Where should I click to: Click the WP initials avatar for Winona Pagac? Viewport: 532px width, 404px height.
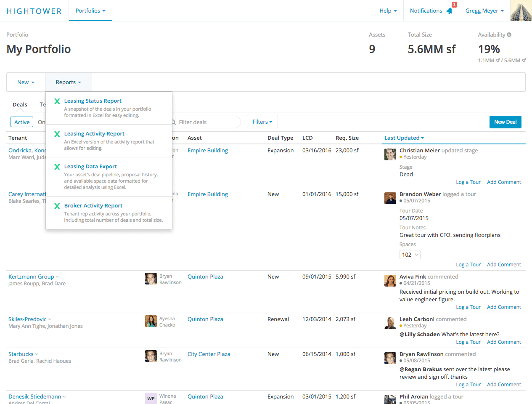[151, 399]
